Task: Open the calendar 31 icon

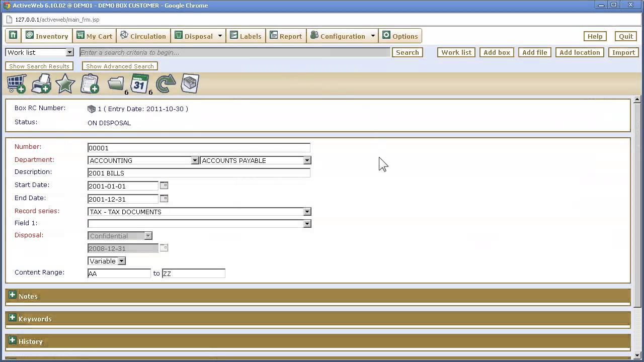Action: tap(140, 84)
